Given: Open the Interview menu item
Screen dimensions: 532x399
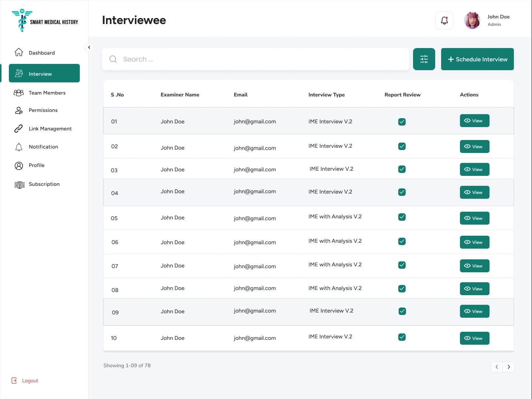Looking at the screenshot, I should [x=44, y=73].
